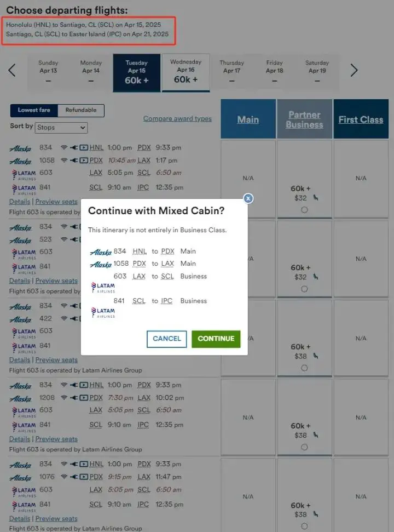Go to next week with right arrow

coord(354,70)
